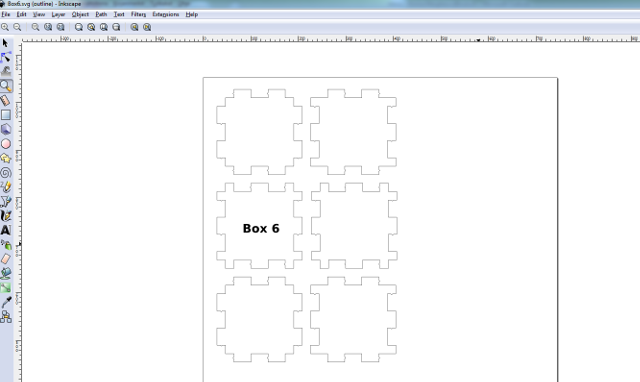
Task: Open the Filters menu
Action: [138, 14]
